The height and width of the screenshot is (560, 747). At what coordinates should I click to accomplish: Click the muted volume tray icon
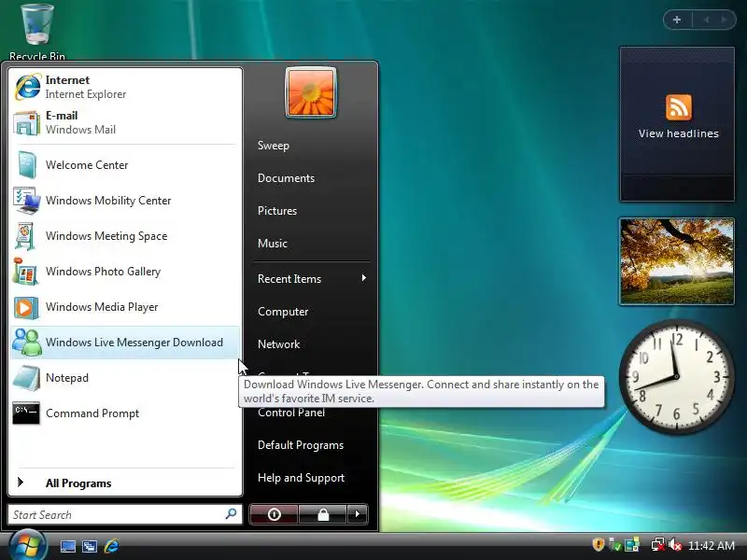click(x=675, y=545)
